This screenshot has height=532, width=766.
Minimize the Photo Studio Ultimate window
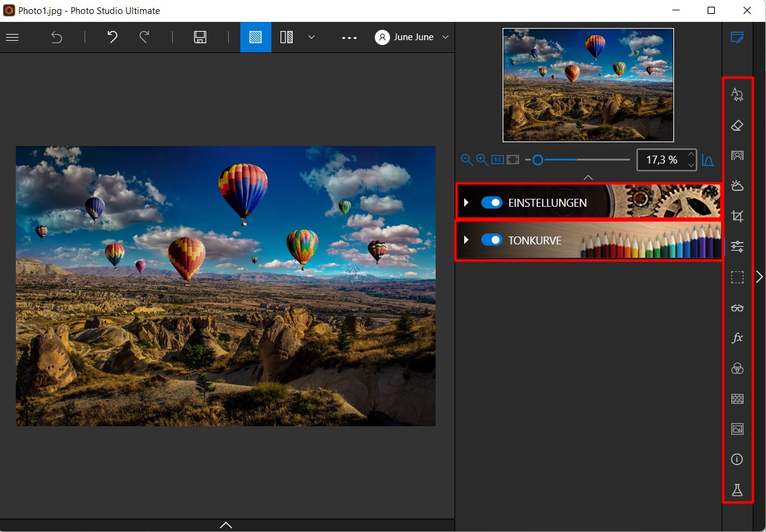[x=675, y=10]
